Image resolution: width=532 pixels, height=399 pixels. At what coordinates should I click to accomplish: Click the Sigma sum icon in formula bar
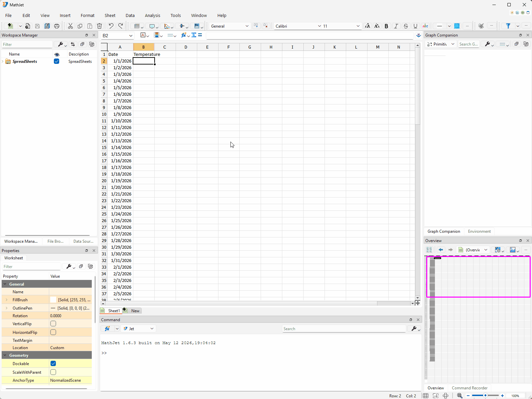[x=194, y=35]
